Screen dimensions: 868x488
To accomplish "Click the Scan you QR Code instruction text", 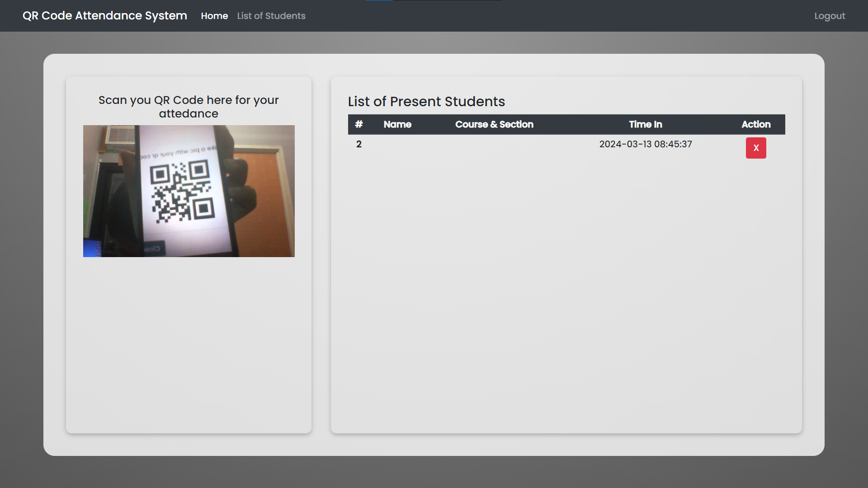I will [x=189, y=107].
